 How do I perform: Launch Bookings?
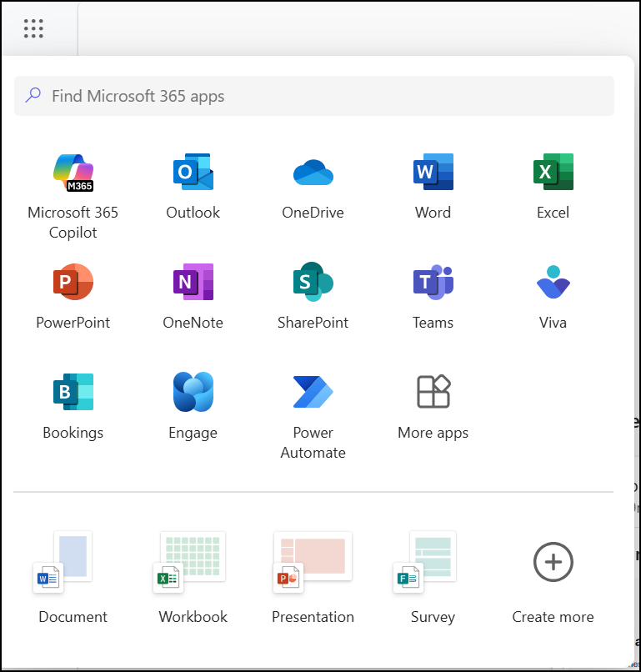click(73, 404)
